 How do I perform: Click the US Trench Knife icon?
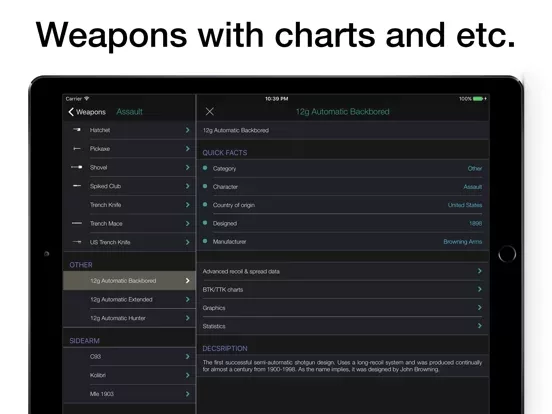(77, 242)
